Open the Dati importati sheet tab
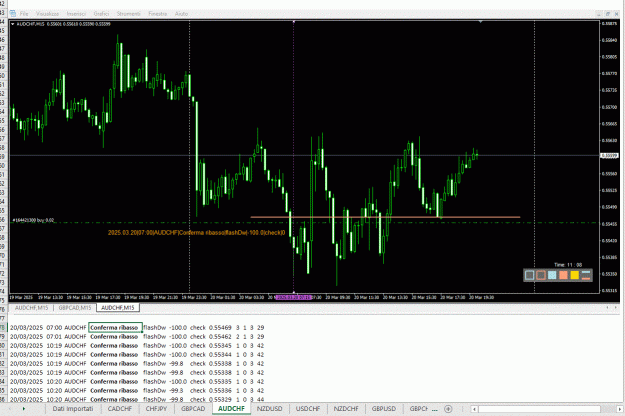The image size is (625, 416). click(x=73, y=409)
